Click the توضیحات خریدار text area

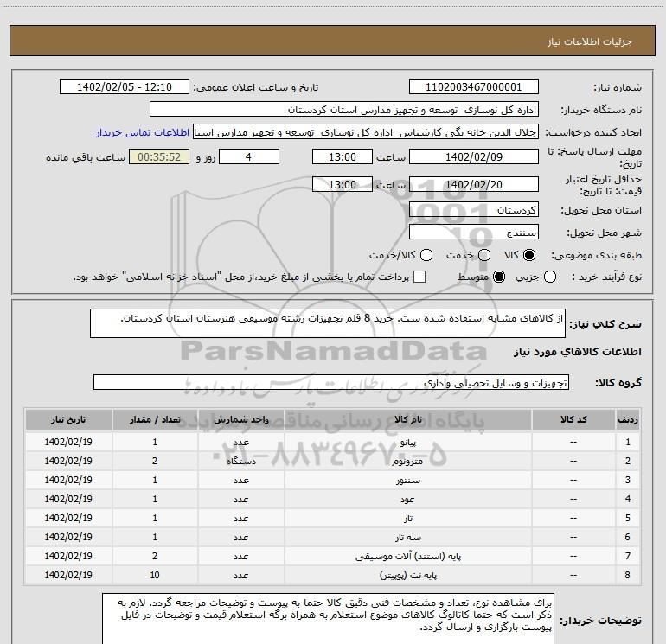click(x=328, y=619)
